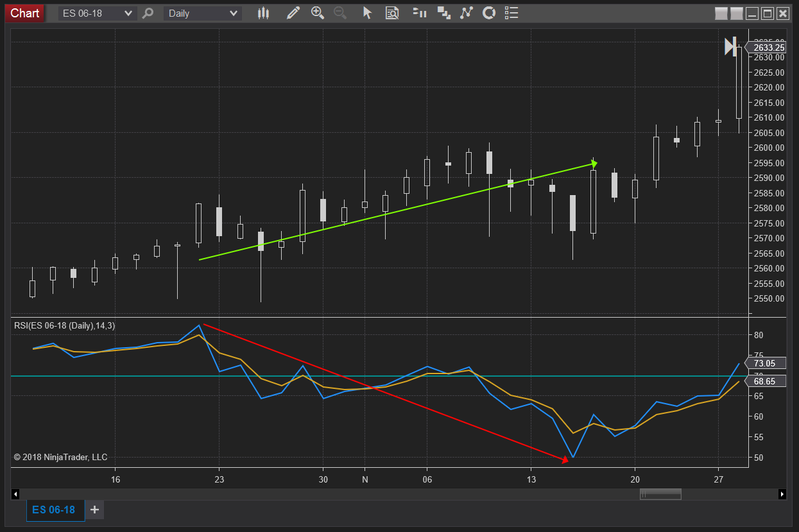Click the 2633.25 current price marker
The width and height of the screenshot is (799, 532).
766,47
